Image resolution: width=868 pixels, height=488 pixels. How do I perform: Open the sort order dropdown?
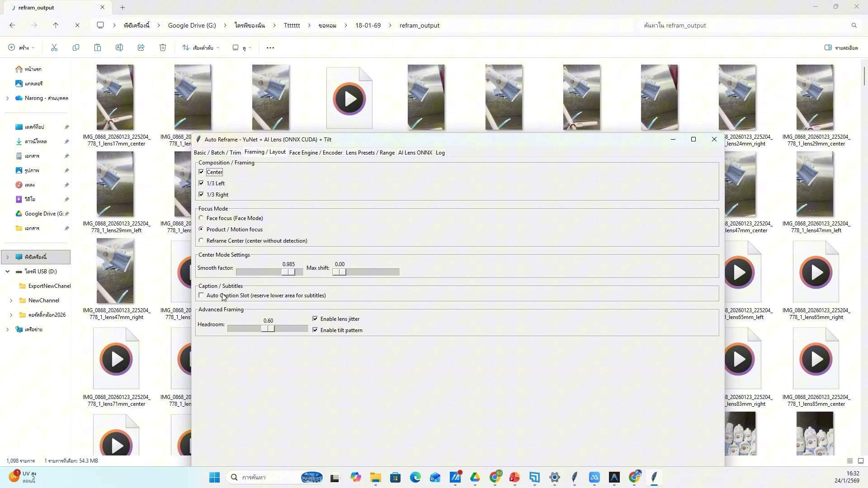(x=201, y=48)
